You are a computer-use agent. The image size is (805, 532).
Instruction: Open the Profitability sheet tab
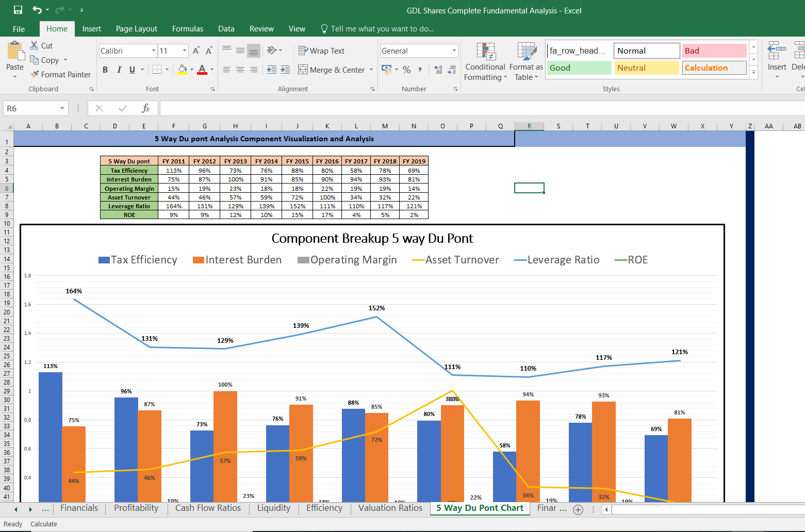coord(136,508)
